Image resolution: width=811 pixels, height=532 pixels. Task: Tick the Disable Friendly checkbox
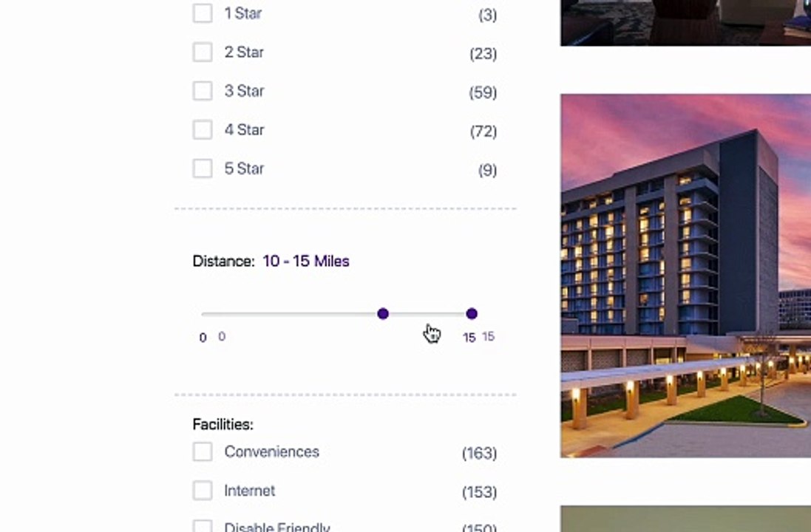[203, 527]
